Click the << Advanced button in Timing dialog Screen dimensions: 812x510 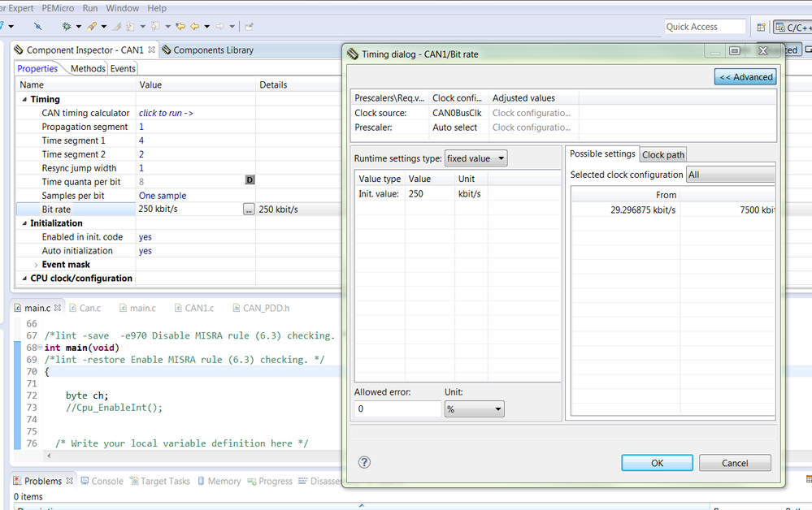coord(745,77)
